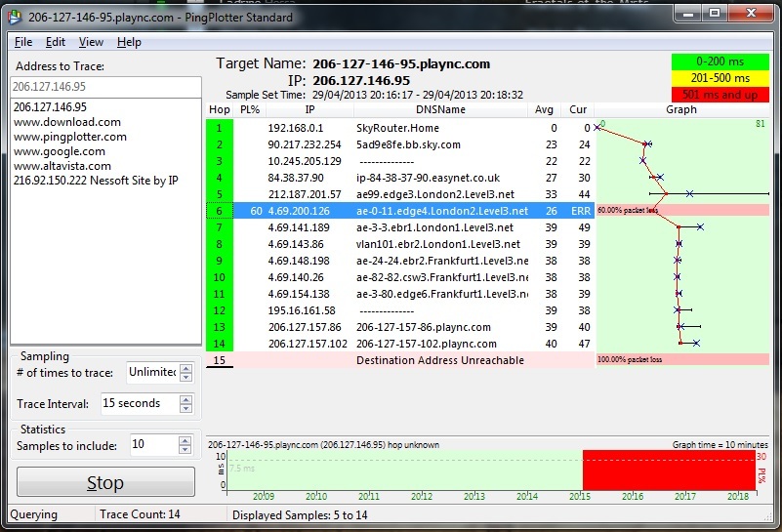The width and height of the screenshot is (782, 532).
Task: Click the red 501 ms and up swatch
Action: [x=720, y=95]
